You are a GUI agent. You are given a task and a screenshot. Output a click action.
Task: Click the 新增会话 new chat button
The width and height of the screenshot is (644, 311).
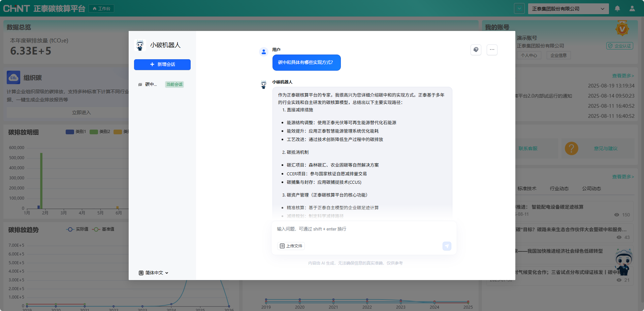point(162,65)
